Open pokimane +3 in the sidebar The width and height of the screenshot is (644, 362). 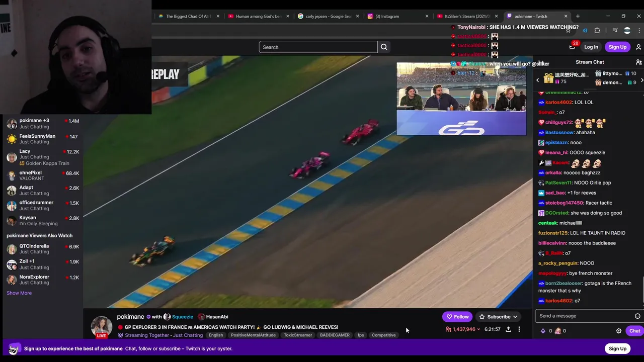pos(43,124)
